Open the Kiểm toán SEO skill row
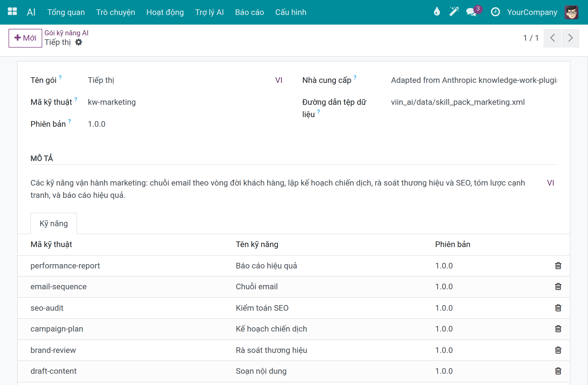 [x=293, y=308]
